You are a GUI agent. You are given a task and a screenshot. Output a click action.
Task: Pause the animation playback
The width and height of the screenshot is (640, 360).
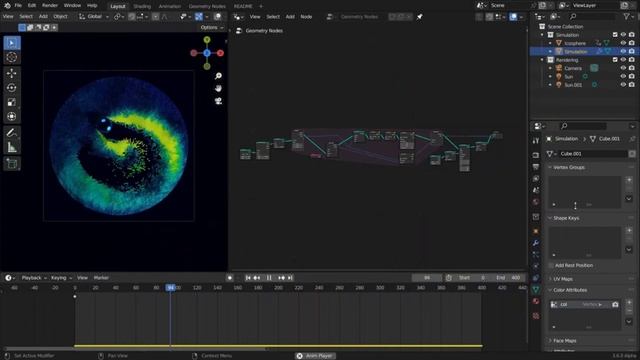269,278
